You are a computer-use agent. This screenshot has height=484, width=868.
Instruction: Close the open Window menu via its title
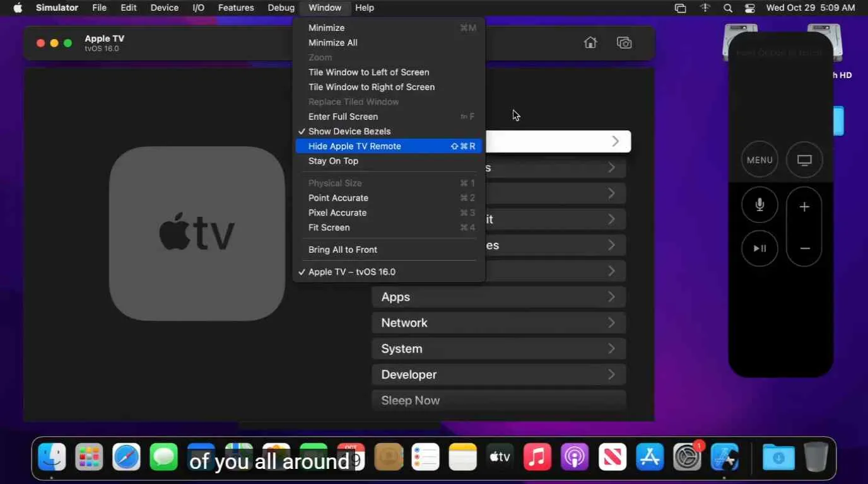point(325,8)
